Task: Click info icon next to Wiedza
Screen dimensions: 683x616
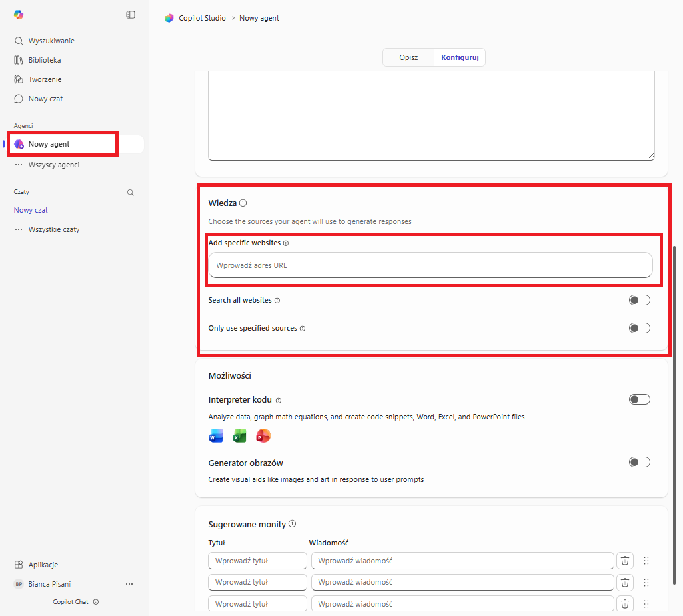Action: (x=243, y=203)
